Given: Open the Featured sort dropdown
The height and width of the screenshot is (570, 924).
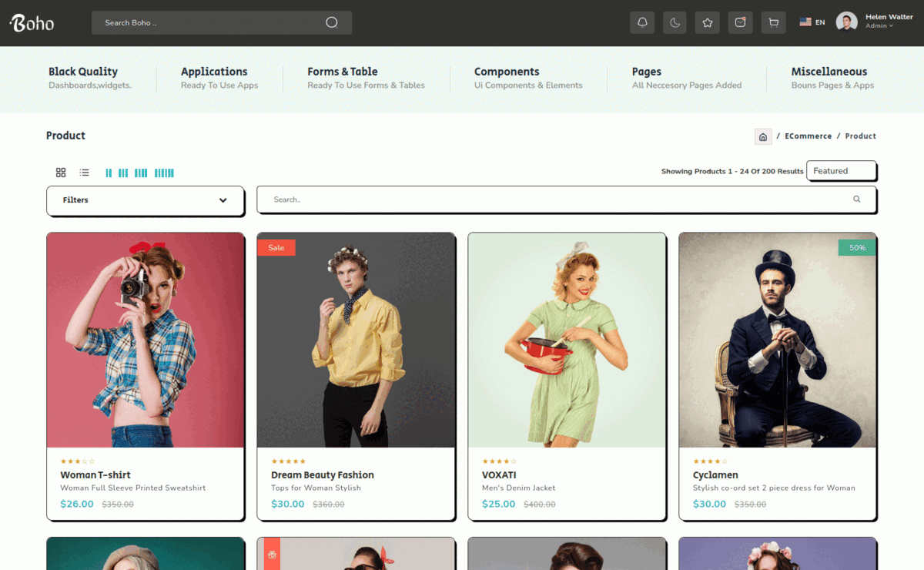Looking at the screenshot, I should coord(841,171).
